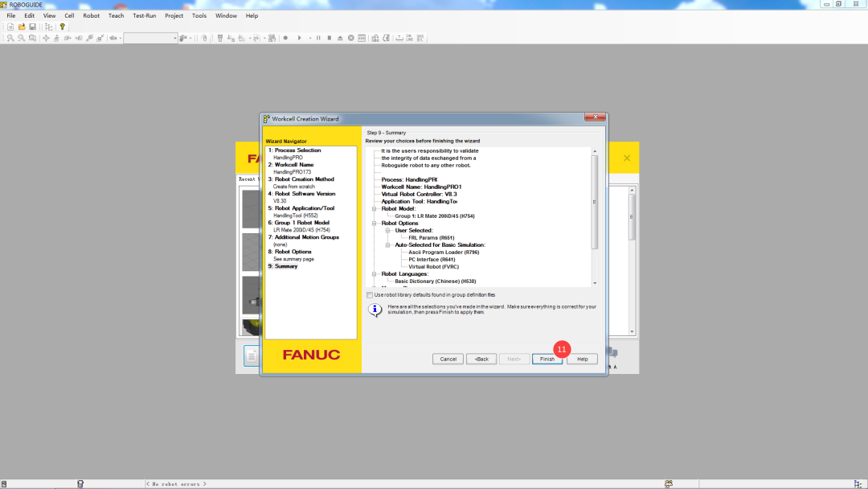The width and height of the screenshot is (868, 489).
Task: Click the Save Cell floppy disk icon
Action: (33, 27)
